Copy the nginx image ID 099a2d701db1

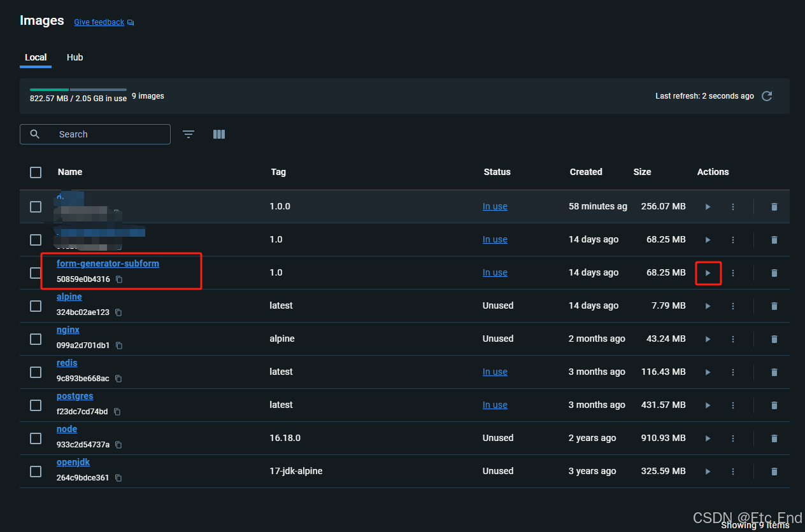[119, 346]
